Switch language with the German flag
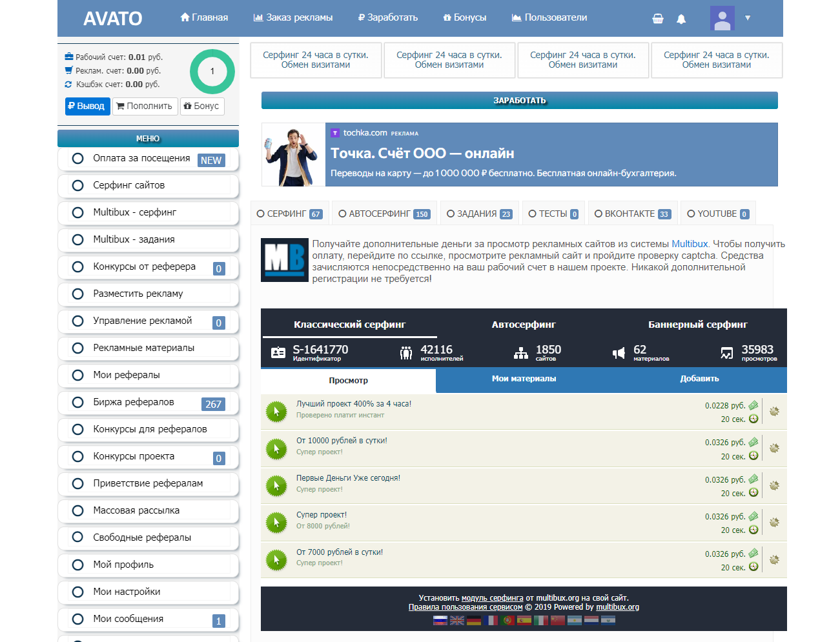Viewport: 840px width, 642px height. [x=474, y=620]
